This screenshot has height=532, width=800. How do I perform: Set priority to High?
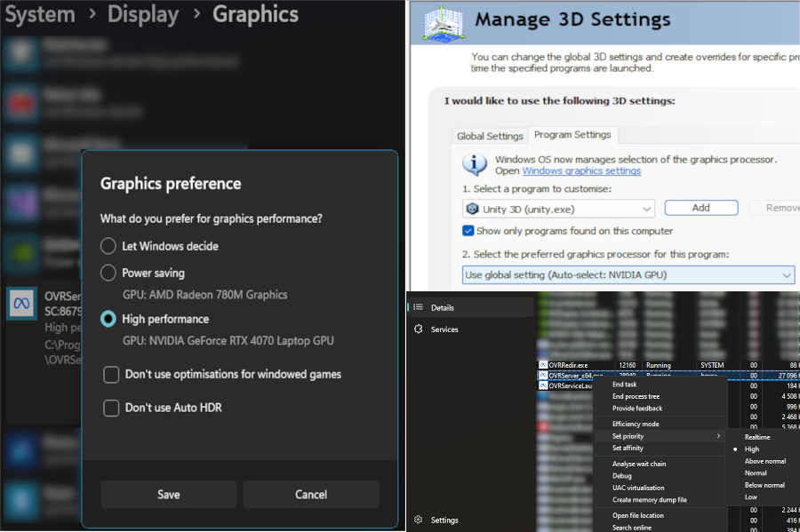click(x=751, y=449)
